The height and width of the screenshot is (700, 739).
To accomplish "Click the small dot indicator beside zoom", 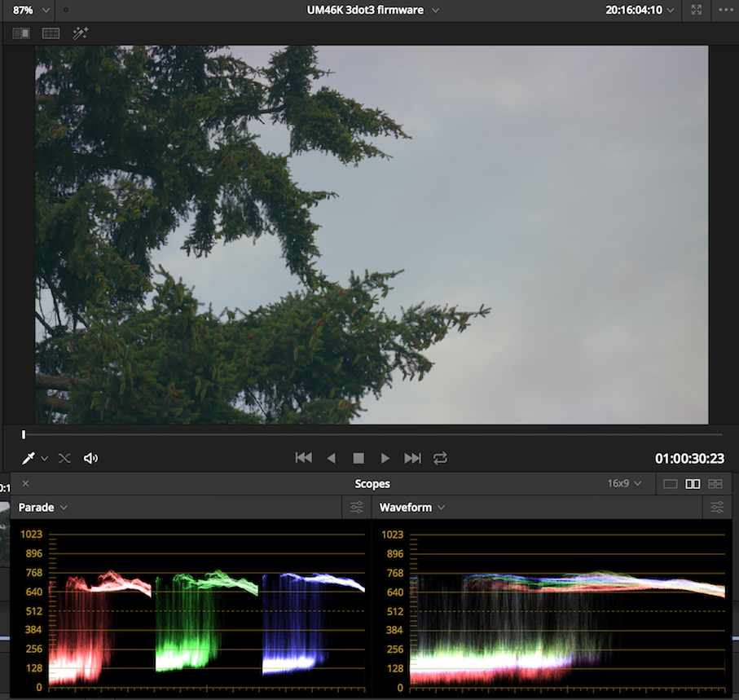I will 65,10.
